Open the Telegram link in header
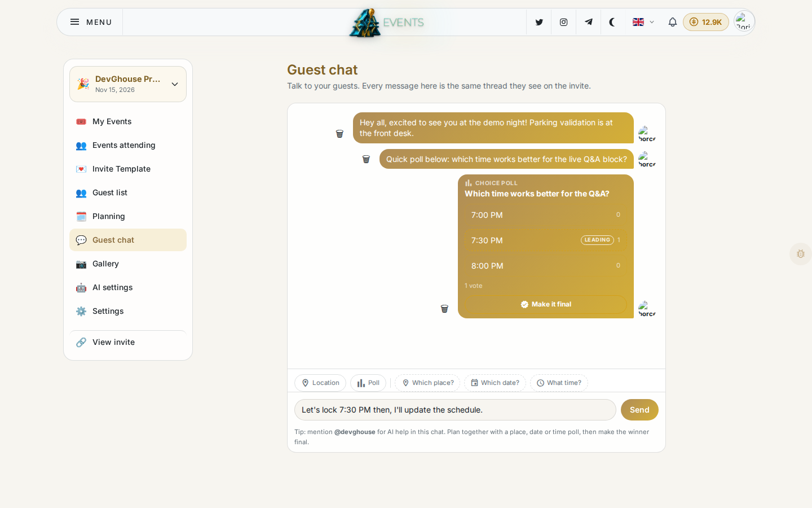The height and width of the screenshot is (508, 812). (588, 22)
